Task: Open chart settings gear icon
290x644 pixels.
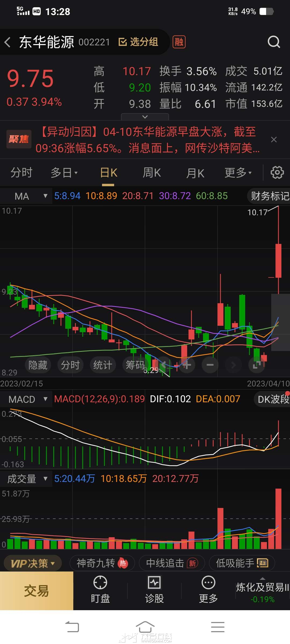Action: (277, 172)
